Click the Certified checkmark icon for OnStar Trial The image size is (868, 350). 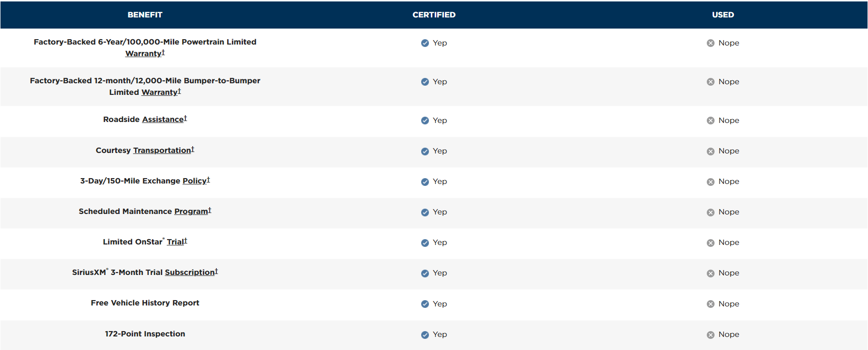pyautogui.click(x=425, y=243)
